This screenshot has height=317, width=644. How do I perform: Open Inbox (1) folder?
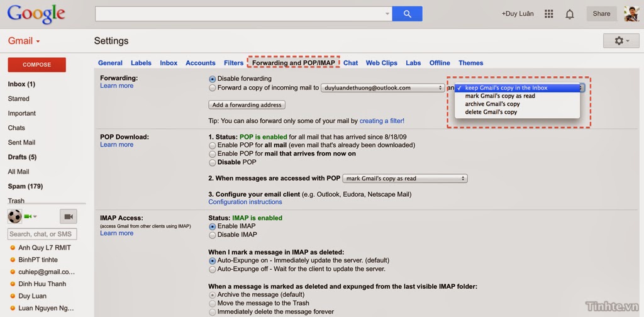[21, 84]
